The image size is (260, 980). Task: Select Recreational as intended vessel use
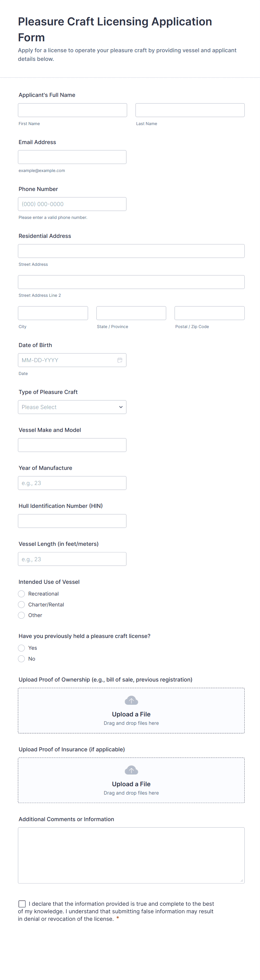pos(22,594)
